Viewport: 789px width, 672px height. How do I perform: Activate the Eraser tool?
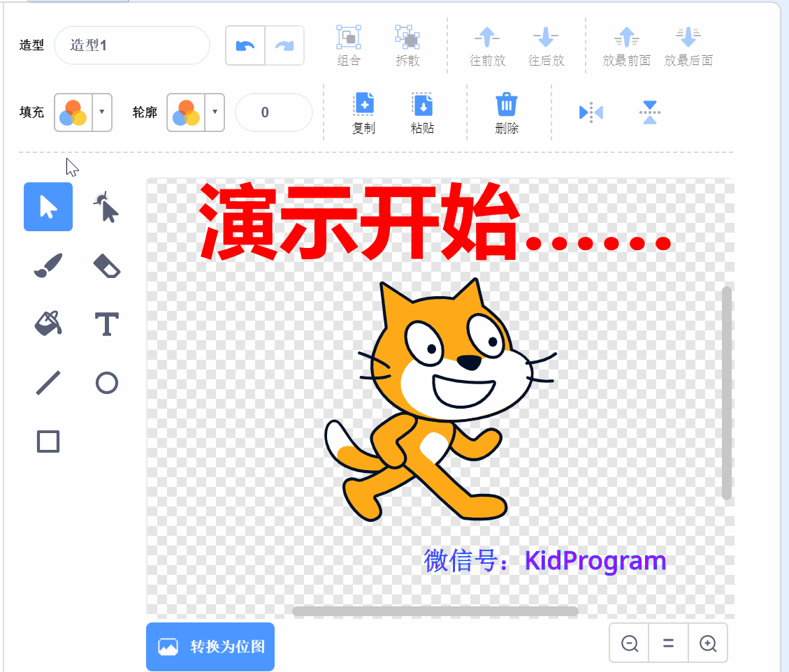[x=106, y=265]
